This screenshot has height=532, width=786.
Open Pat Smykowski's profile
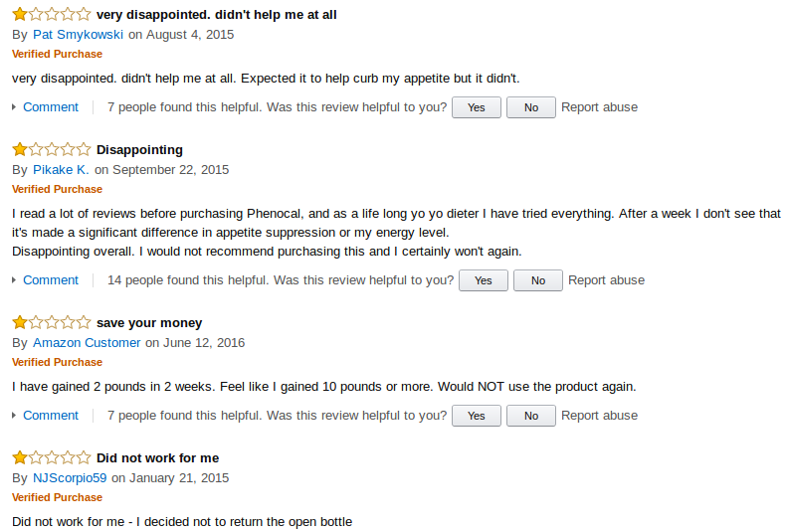(x=78, y=35)
